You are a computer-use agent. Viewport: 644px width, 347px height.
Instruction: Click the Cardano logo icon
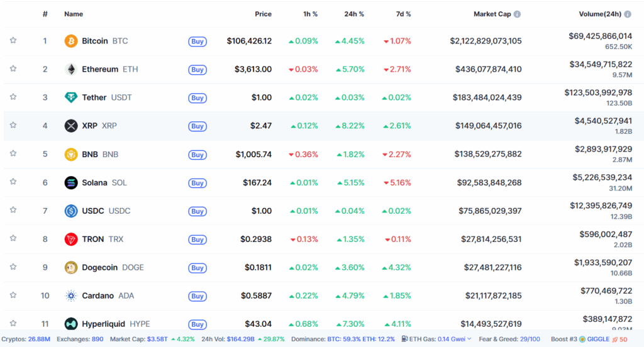[x=71, y=295]
